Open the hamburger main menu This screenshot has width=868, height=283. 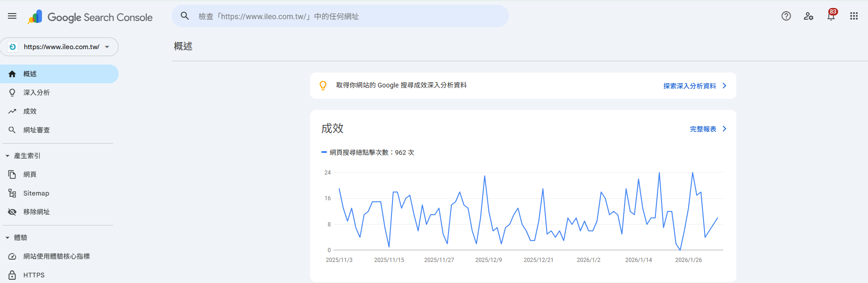coord(12,16)
